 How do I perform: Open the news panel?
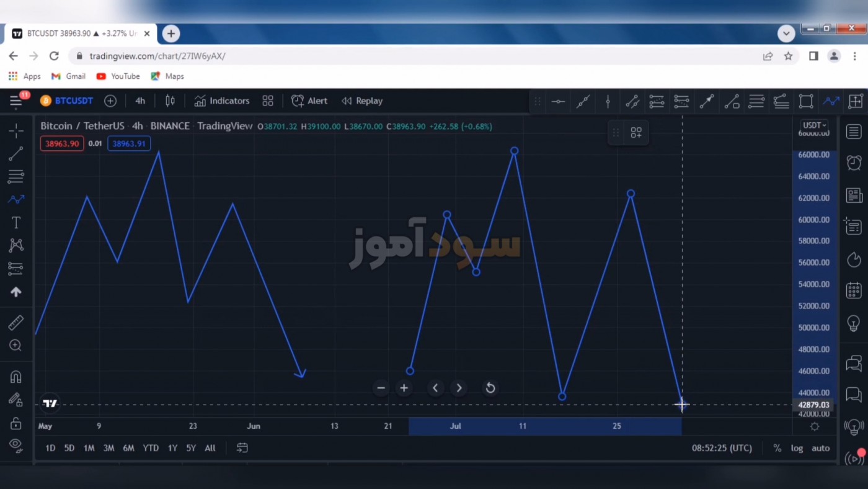(854, 195)
